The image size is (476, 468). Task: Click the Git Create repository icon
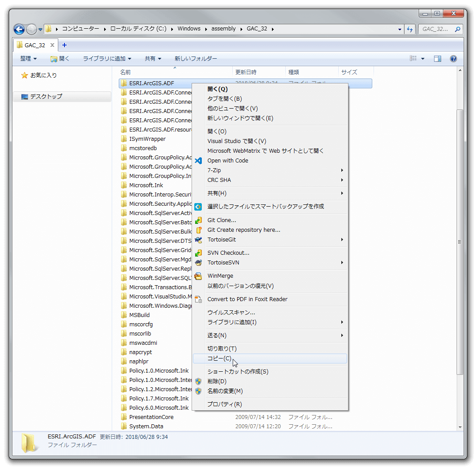coord(198,230)
